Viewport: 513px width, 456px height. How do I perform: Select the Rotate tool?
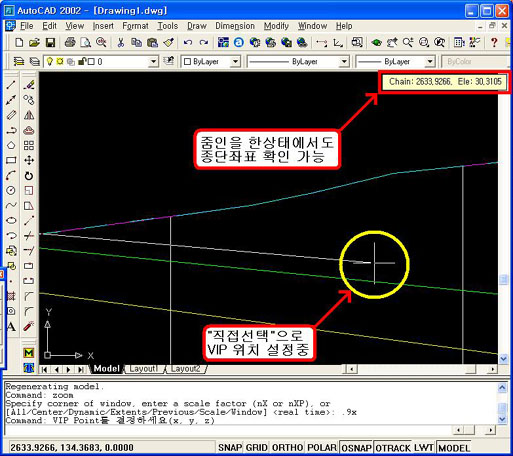29,175
